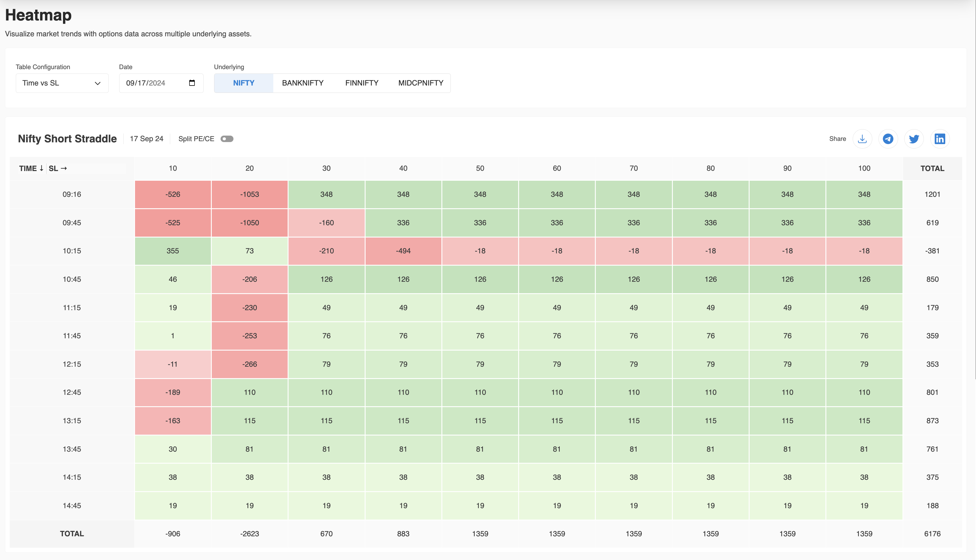The width and height of the screenshot is (976, 560).
Task: Click the -160 cell in 09:45 row
Action: point(327,223)
